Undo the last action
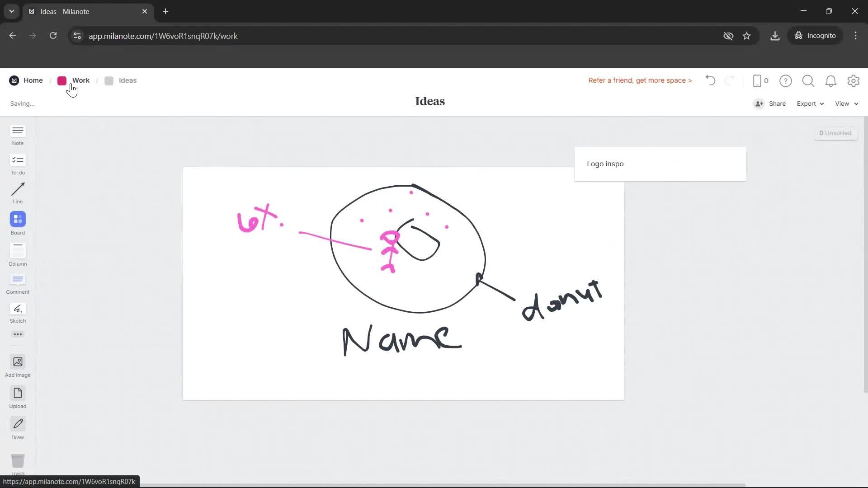 710,80
